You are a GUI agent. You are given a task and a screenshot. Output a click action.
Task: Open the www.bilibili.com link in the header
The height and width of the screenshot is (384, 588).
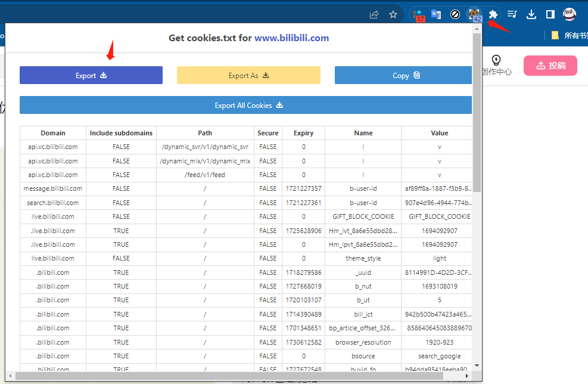click(x=291, y=38)
